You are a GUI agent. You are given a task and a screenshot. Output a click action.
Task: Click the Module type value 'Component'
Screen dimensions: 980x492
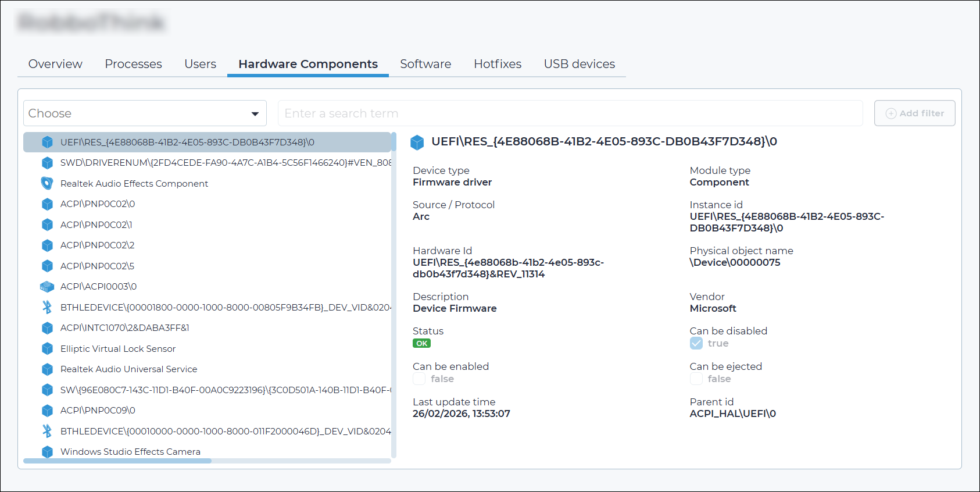(x=719, y=182)
